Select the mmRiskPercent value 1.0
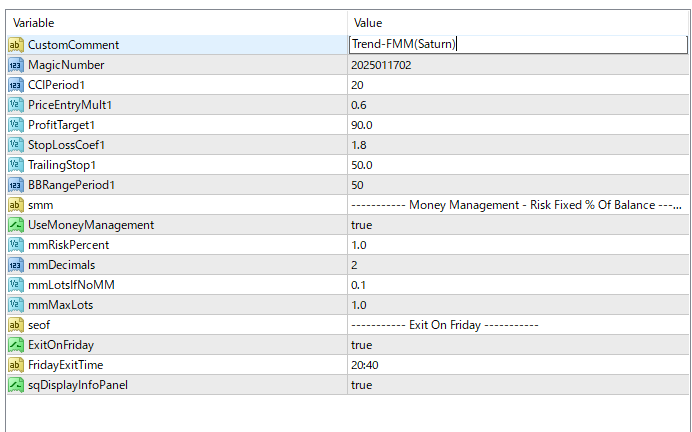This screenshot has width=692, height=432. [x=358, y=245]
